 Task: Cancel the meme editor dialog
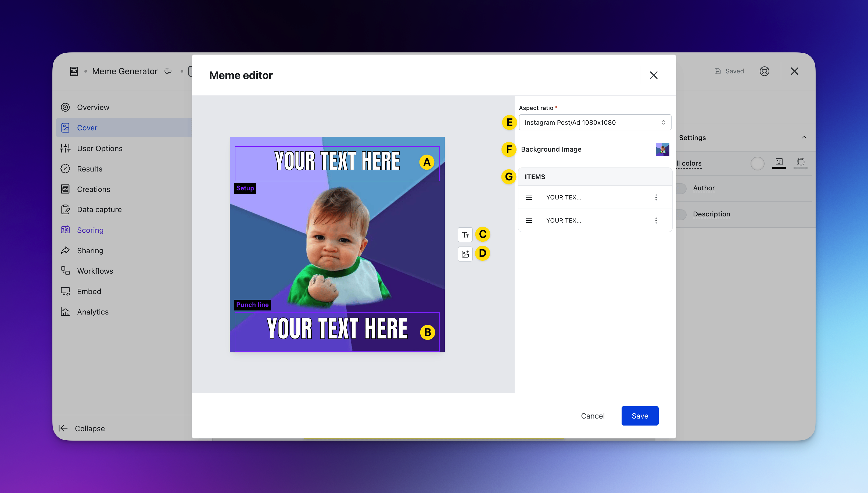click(x=593, y=416)
